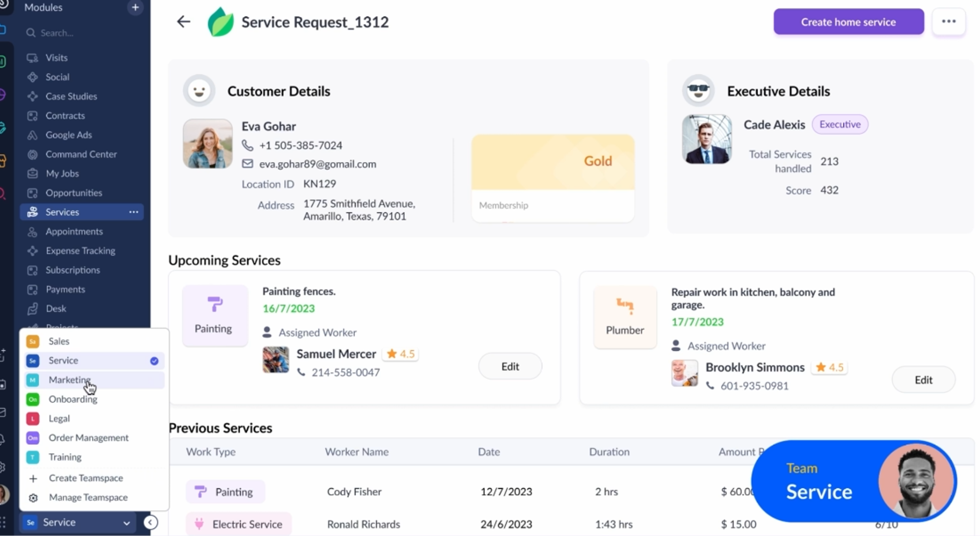The width and height of the screenshot is (980, 536).
Task: Open the three-dot menu at top right
Action: pos(949,22)
